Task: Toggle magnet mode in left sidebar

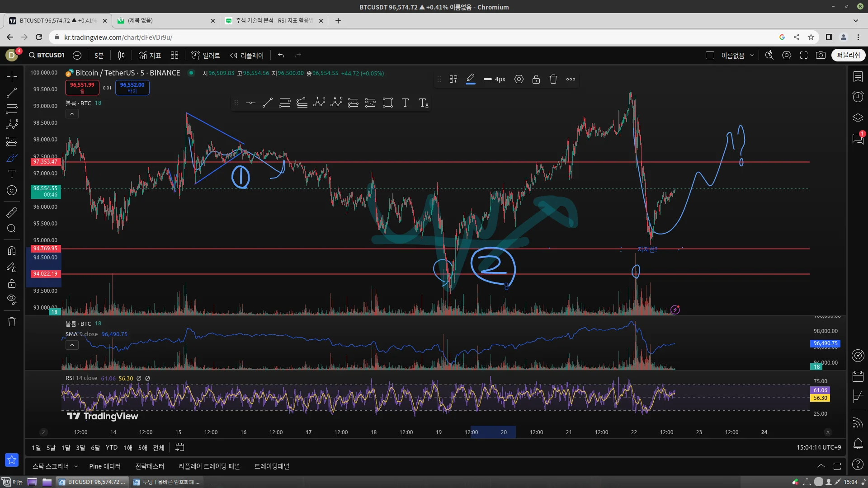Action: [x=12, y=251]
